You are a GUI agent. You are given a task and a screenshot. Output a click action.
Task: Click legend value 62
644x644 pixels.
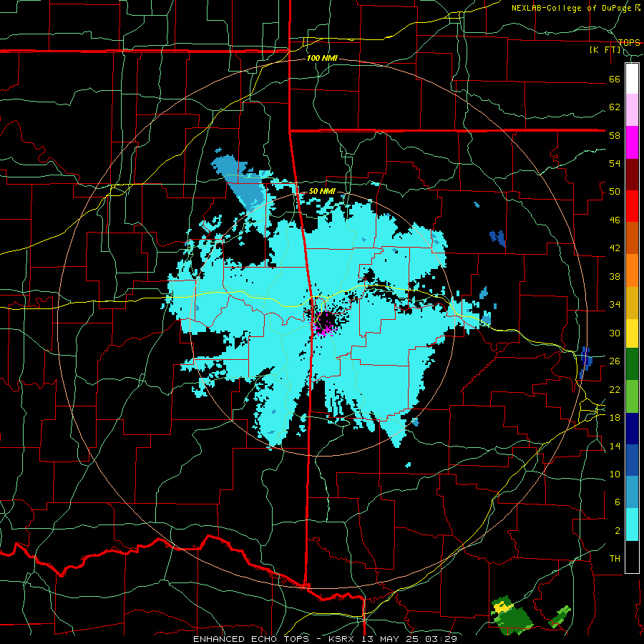pyautogui.click(x=615, y=107)
